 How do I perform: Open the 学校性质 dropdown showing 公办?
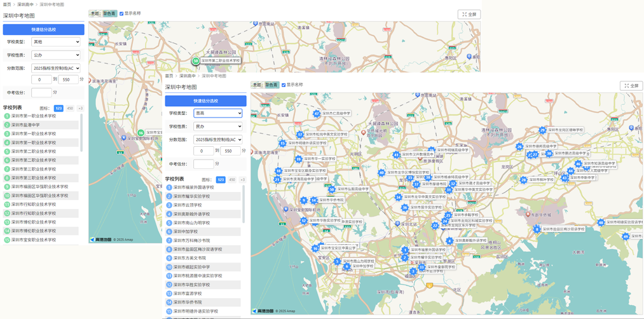point(56,55)
